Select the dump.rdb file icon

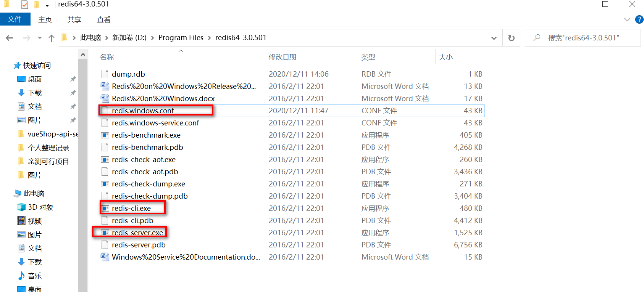point(105,74)
